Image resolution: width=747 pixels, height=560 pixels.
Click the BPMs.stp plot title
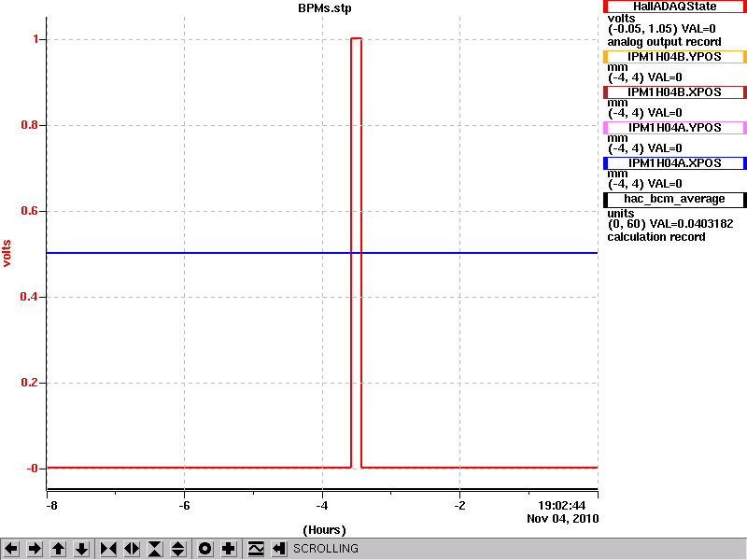(x=325, y=8)
